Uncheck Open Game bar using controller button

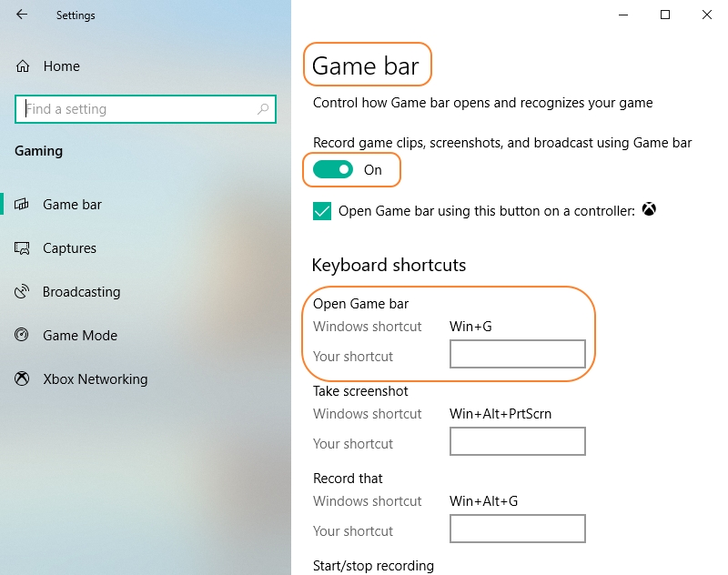pos(322,211)
